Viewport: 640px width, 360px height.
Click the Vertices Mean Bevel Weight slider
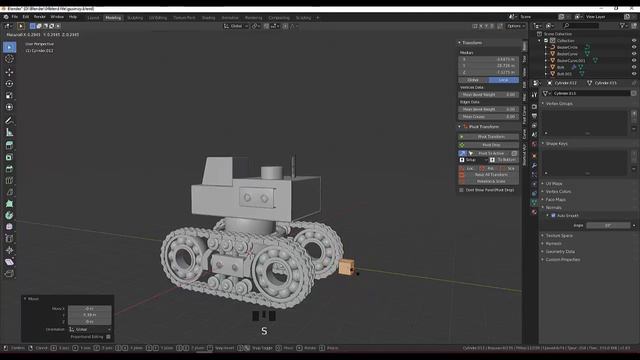489,95
